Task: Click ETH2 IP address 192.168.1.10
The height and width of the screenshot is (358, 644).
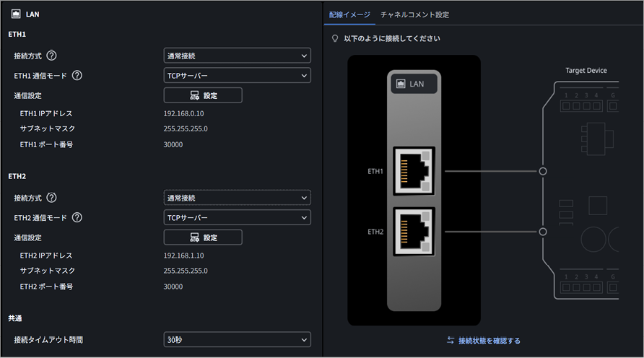Action: (183, 256)
